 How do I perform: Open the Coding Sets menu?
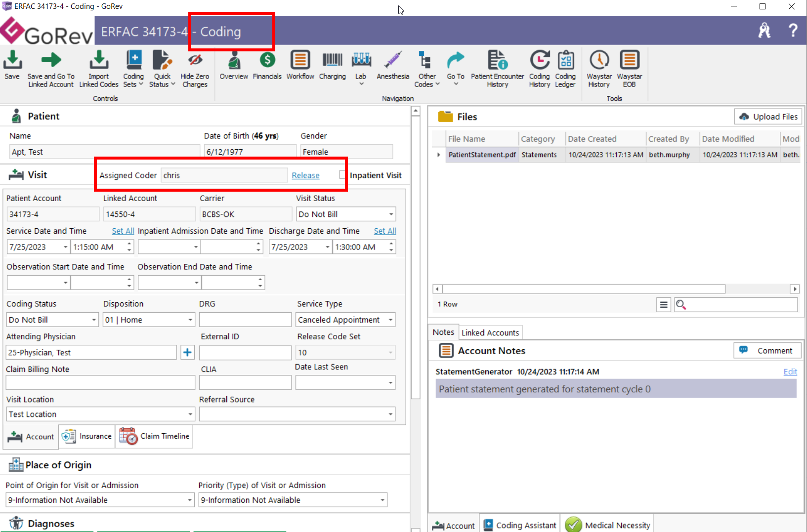tap(133, 69)
